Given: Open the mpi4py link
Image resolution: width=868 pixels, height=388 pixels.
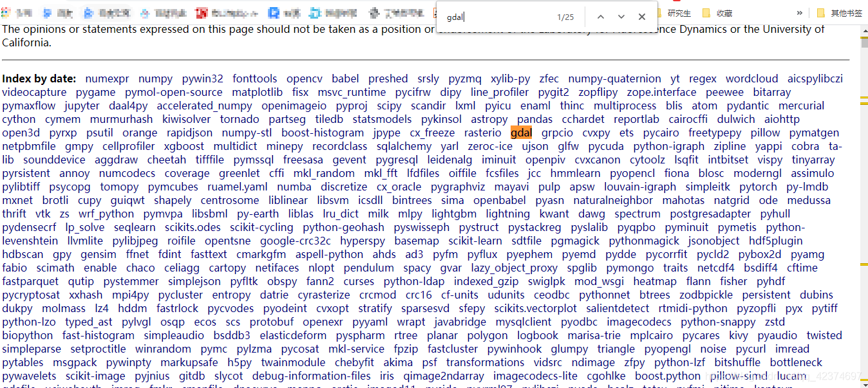Looking at the screenshot, I should coord(131,295).
